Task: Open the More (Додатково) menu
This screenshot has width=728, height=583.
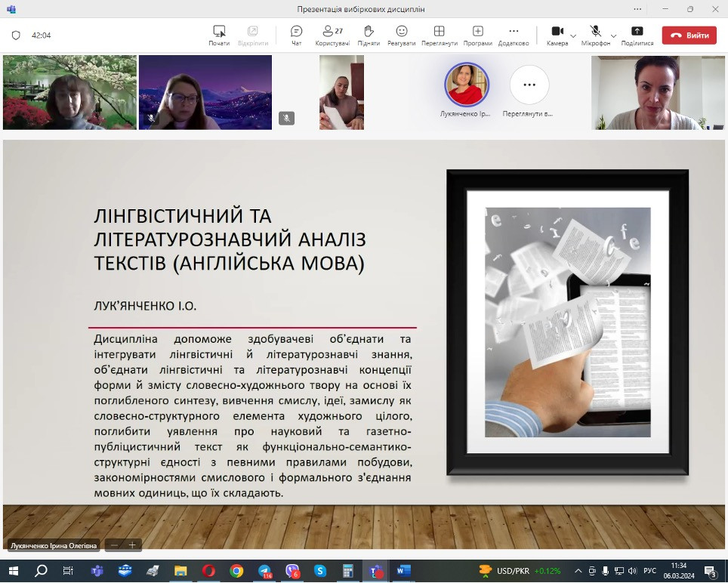Action: click(514, 35)
